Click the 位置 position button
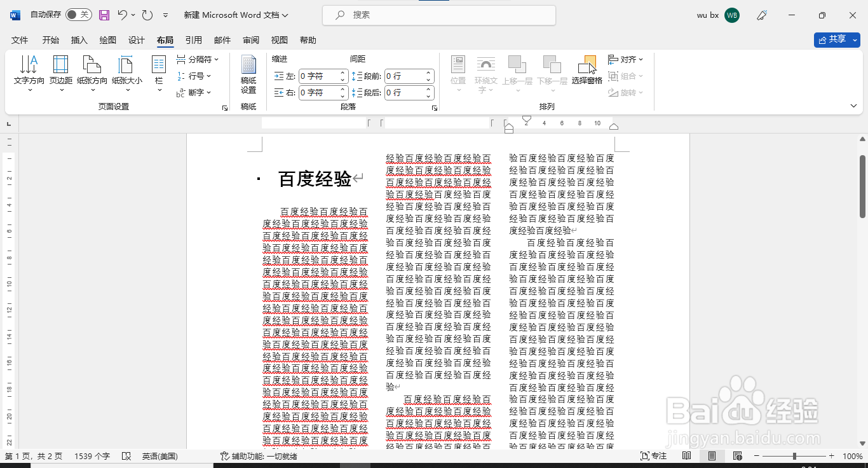The width and height of the screenshot is (868, 468). tap(458, 73)
